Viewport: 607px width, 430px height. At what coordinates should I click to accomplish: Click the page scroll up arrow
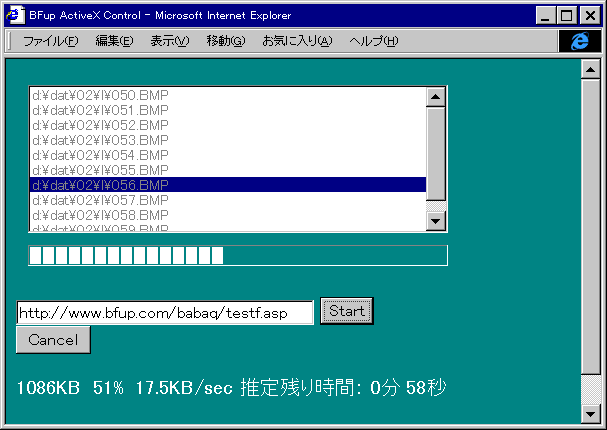[591, 69]
